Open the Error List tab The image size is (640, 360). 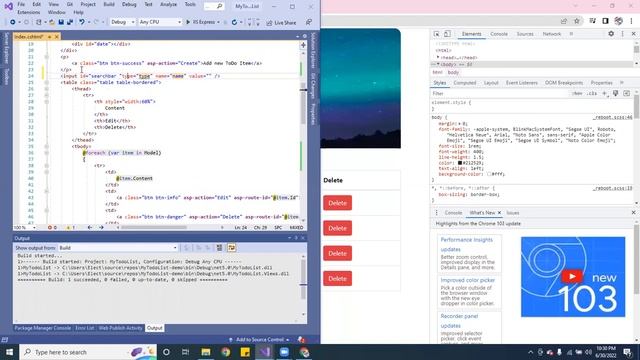pos(84,328)
